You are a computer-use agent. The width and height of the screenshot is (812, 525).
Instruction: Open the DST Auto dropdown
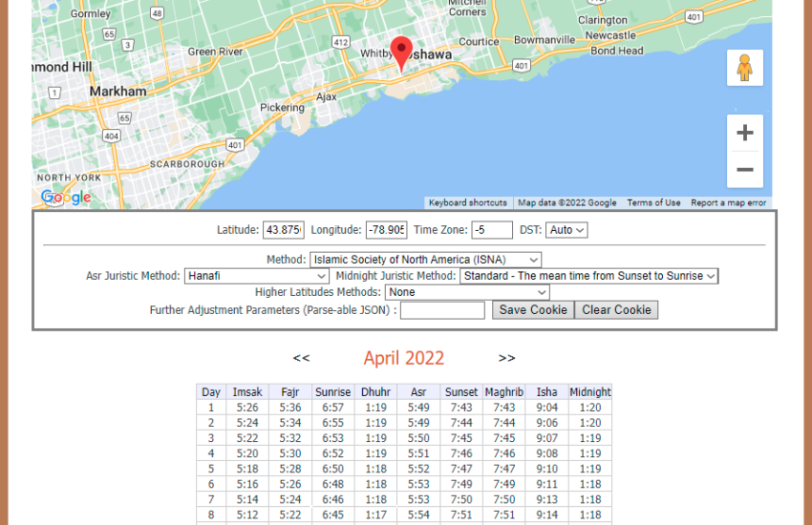click(566, 230)
